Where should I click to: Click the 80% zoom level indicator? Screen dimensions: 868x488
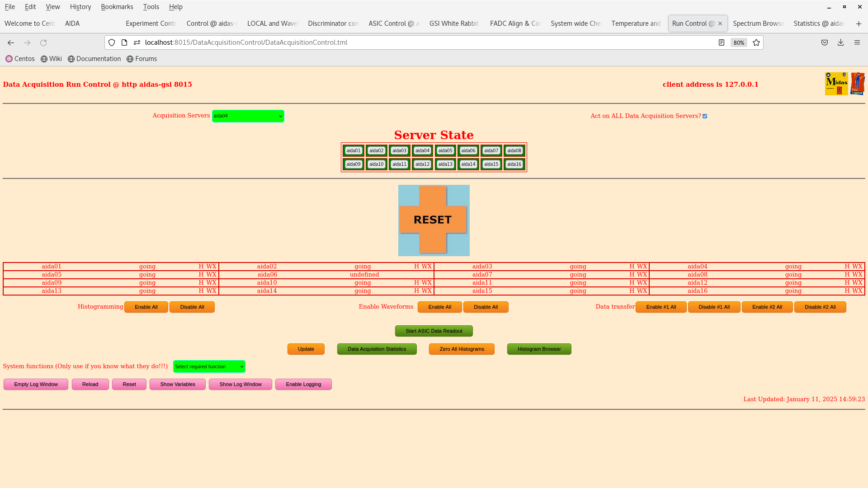click(739, 42)
